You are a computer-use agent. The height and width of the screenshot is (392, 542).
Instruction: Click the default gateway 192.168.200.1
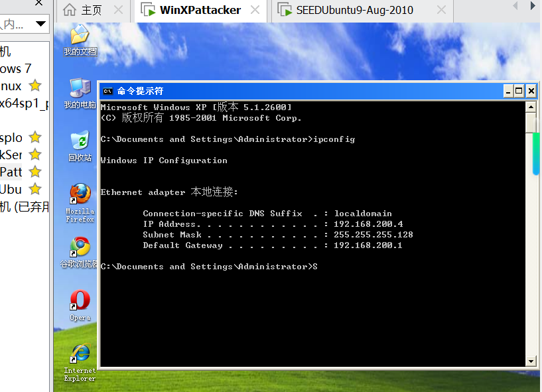click(x=368, y=245)
